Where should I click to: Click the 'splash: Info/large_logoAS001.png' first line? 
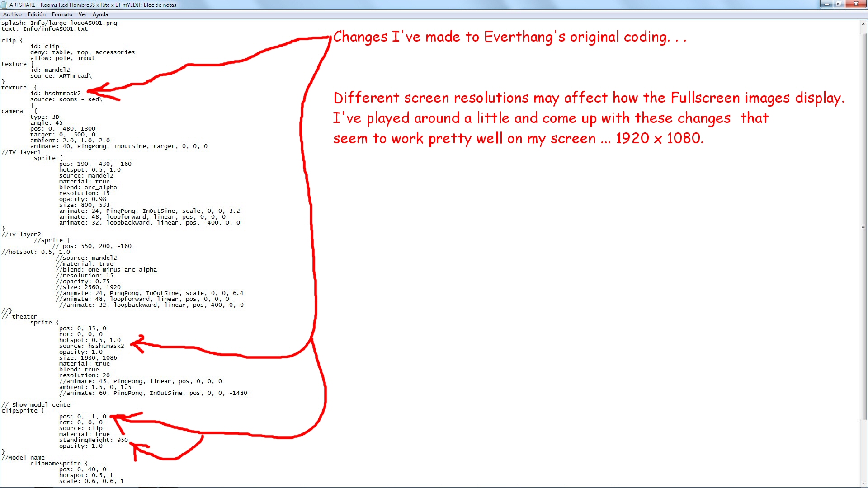click(59, 23)
